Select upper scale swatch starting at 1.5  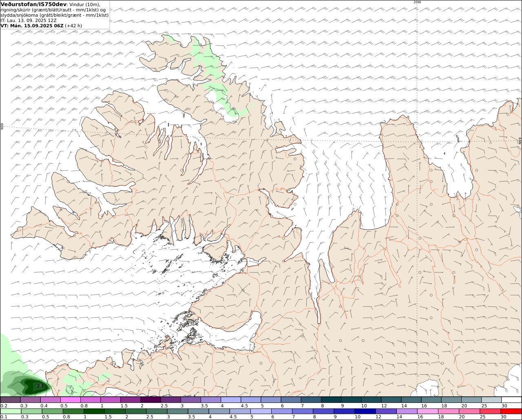click(x=131, y=400)
